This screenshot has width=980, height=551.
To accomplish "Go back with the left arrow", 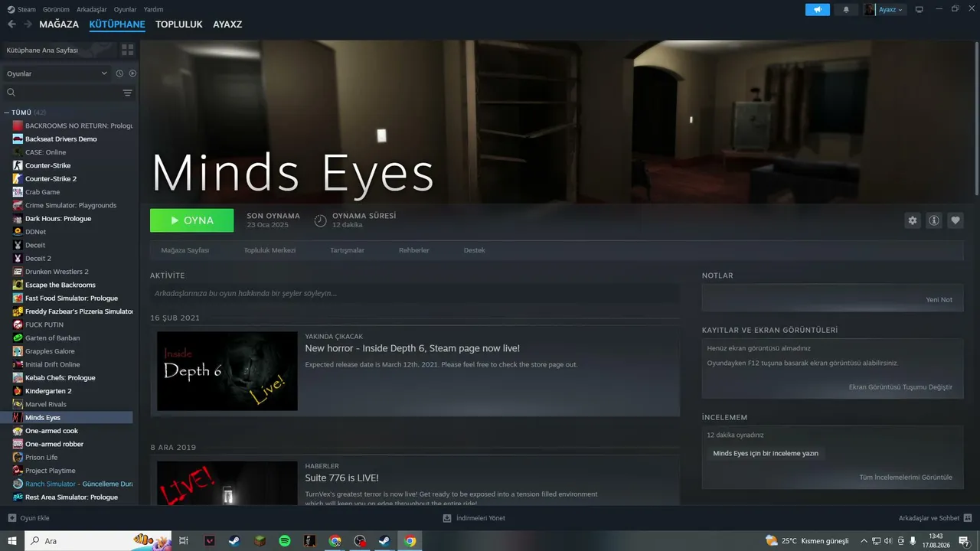I will point(11,24).
